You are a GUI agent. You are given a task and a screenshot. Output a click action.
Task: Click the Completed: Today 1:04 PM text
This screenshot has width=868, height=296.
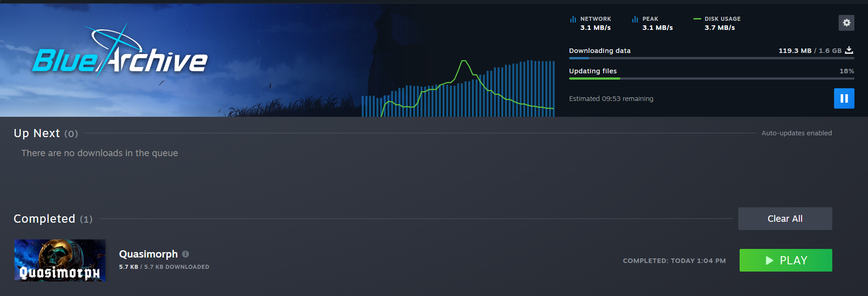(x=675, y=261)
